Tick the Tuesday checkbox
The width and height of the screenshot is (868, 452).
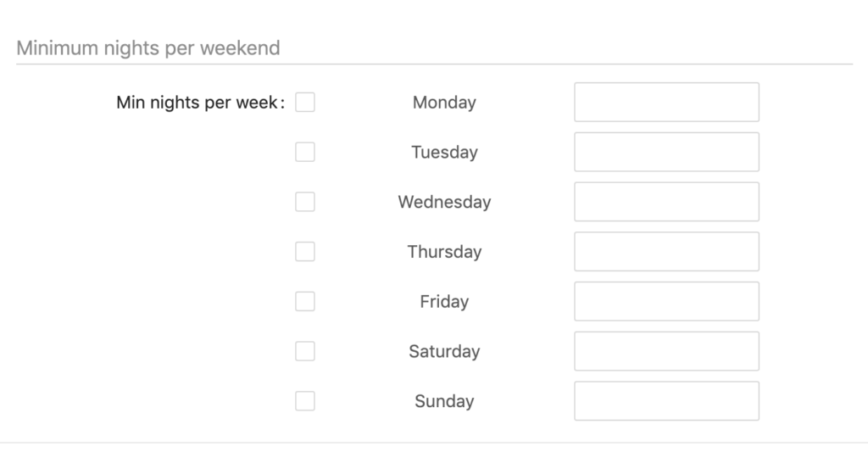[x=305, y=152]
